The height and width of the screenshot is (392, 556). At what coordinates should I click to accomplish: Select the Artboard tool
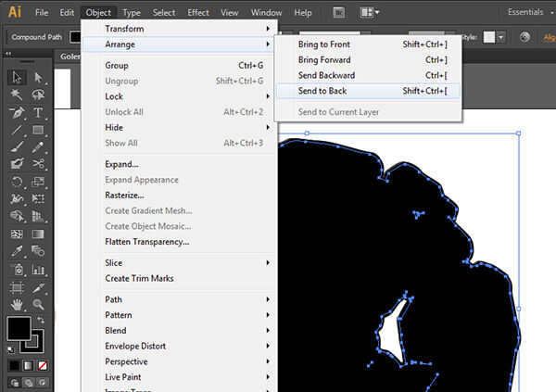coord(17,287)
